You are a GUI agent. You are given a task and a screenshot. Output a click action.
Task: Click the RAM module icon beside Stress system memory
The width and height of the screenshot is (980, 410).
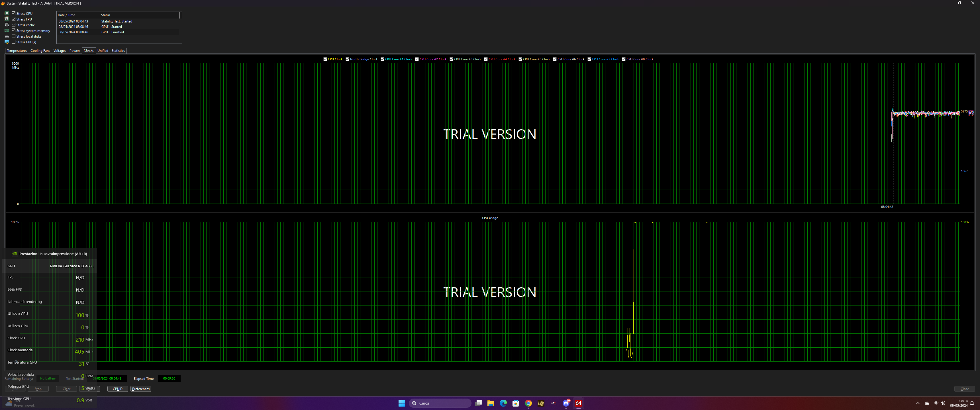(x=7, y=30)
